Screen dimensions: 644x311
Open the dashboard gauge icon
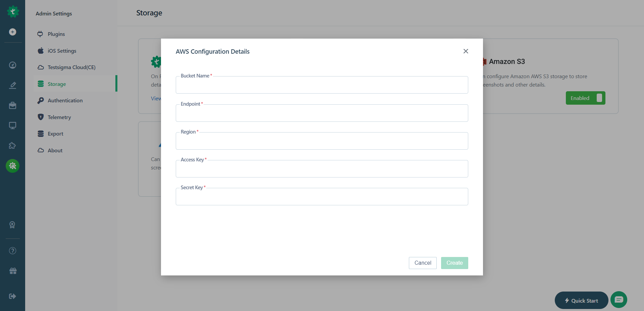pos(12,65)
